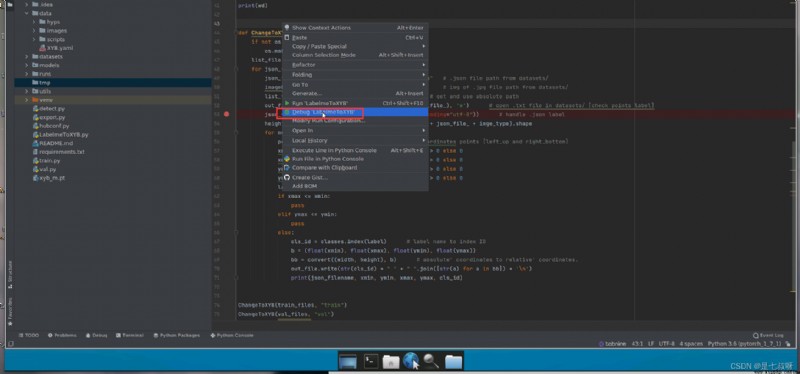Choose Add BOM menu entry

355,186
